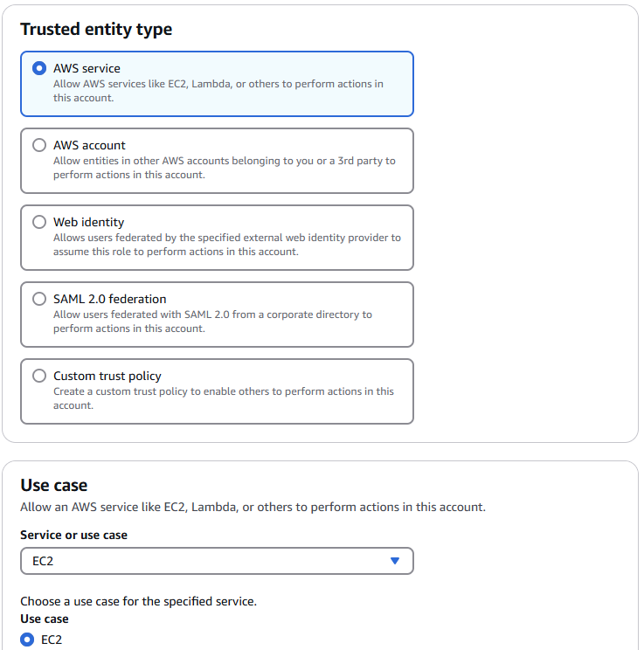644x650 pixels.
Task: Choose the Web identity radio option
Action: click(39, 222)
